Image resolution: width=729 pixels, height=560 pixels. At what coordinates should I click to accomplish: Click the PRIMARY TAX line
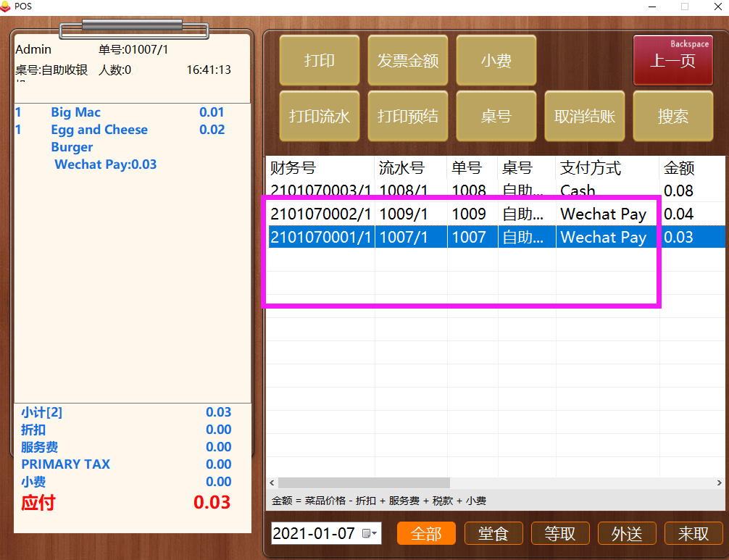tap(126, 464)
